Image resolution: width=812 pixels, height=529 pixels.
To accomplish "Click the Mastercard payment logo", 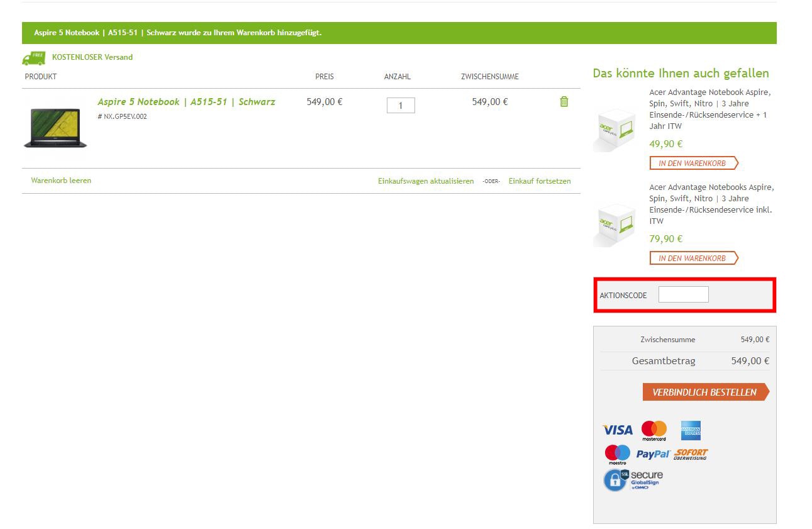I will pyautogui.click(x=654, y=431).
